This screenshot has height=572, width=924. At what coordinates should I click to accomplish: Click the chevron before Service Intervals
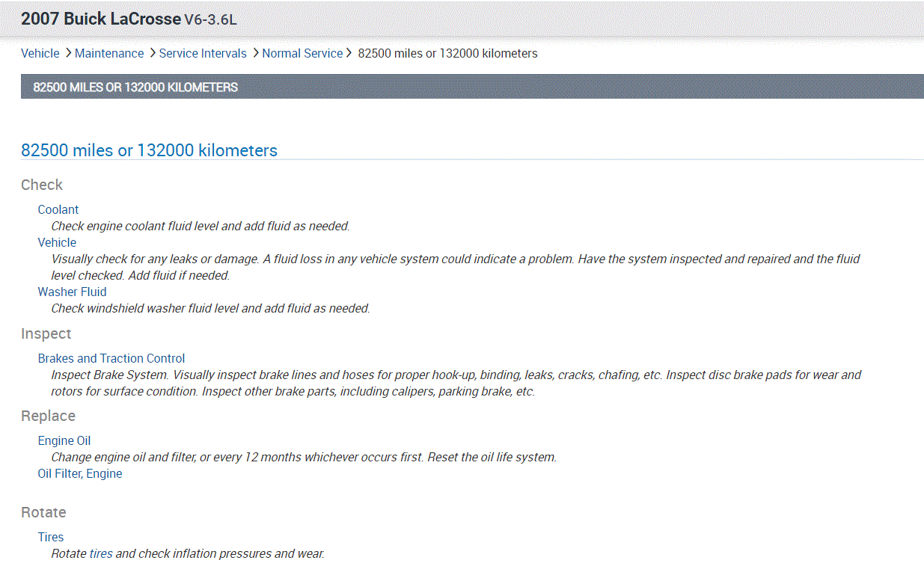coord(153,53)
